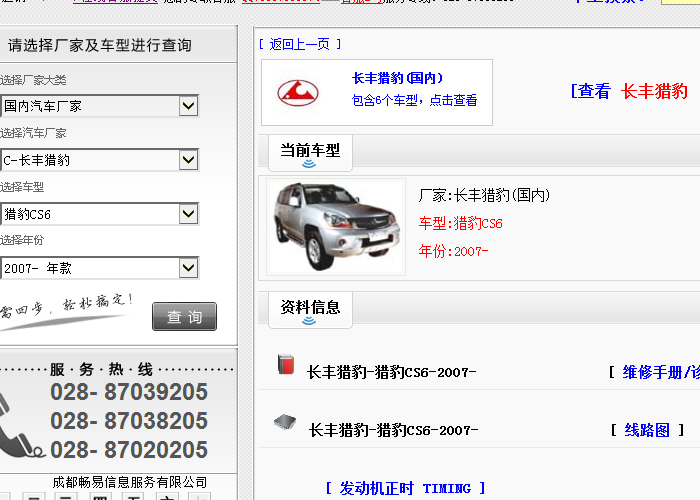Click the 车型:猎豹CS6 red text
The image size is (700, 500).
[460, 223]
